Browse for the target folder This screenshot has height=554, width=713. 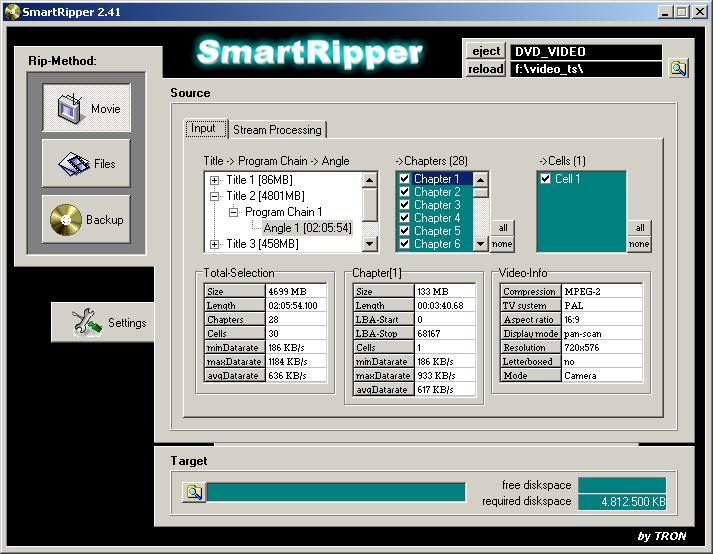(x=194, y=492)
